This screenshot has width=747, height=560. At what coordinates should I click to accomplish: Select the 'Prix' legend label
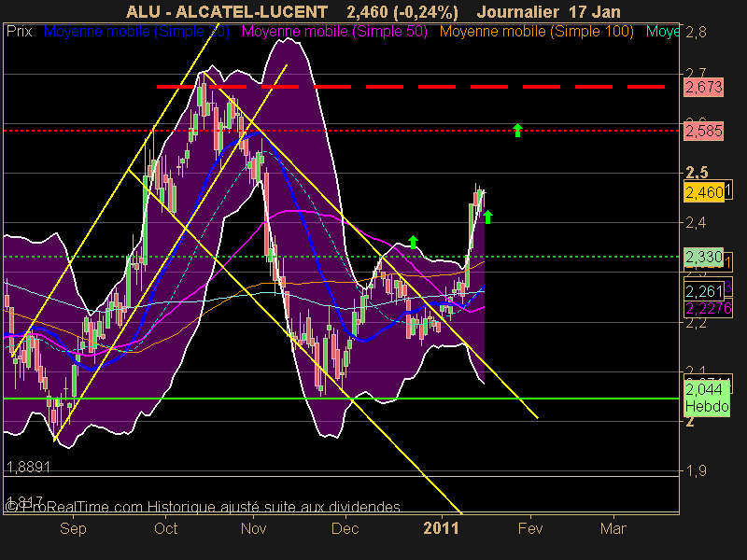[19, 32]
